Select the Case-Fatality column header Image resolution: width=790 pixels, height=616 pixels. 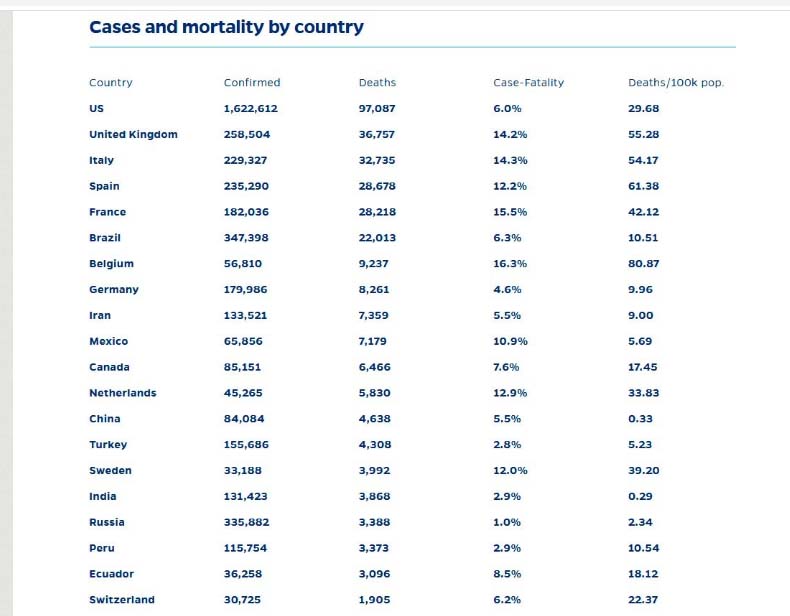pyautogui.click(x=529, y=83)
